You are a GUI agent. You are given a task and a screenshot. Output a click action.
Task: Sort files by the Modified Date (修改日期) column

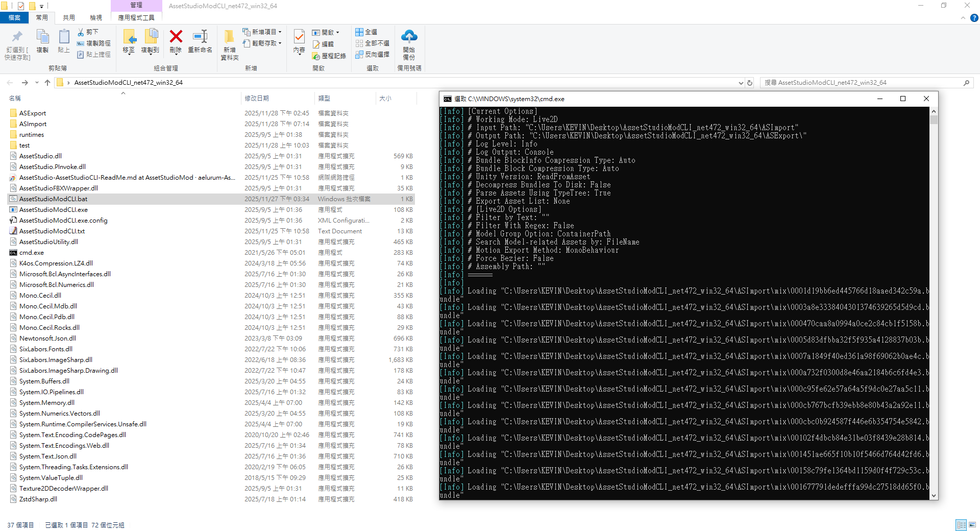pyautogui.click(x=257, y=99)
